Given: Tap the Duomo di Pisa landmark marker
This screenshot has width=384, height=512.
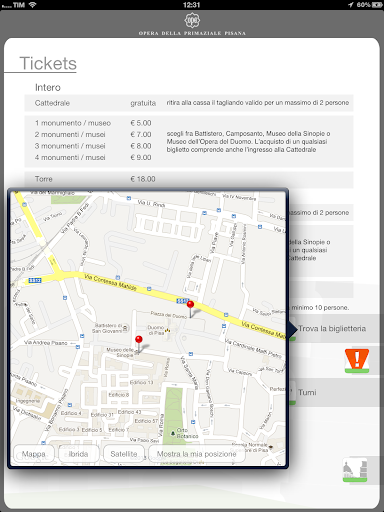Looking at the screenshot, I should 168,330.
